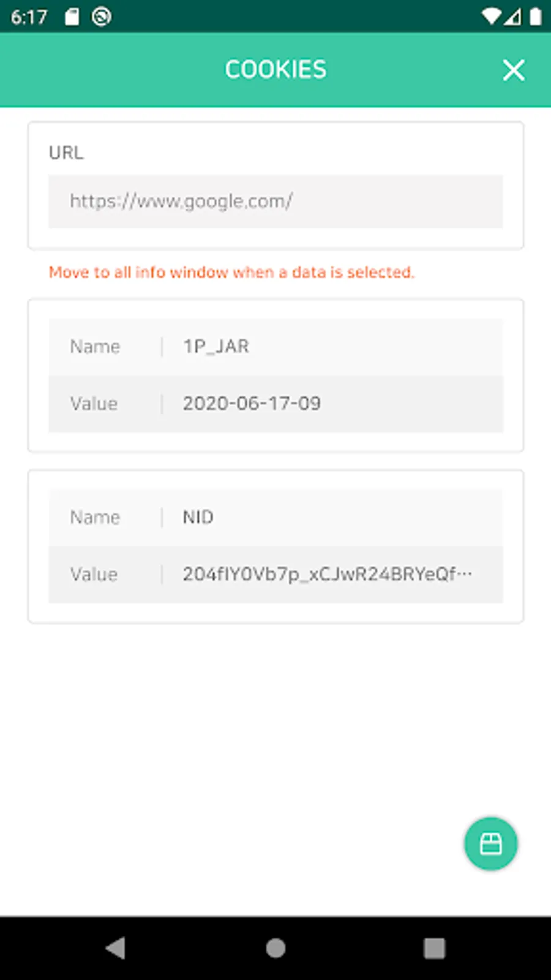Select the 2020-06-17-09 value row
Image resolution: width=551 pixels, height=980 pixels.
click(x=275, y=404)
